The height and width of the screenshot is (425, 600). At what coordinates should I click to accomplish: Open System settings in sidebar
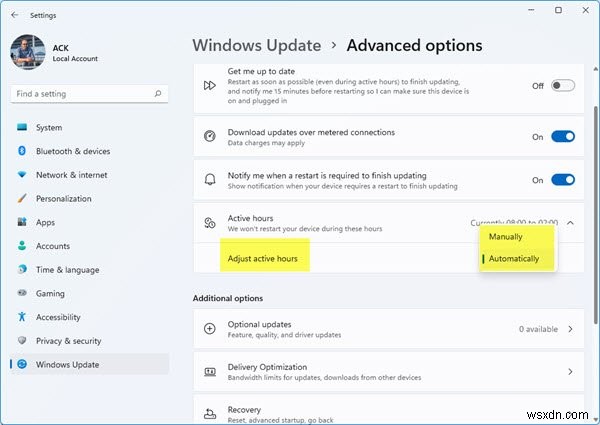pyautogui.click(x=89, y=127)
